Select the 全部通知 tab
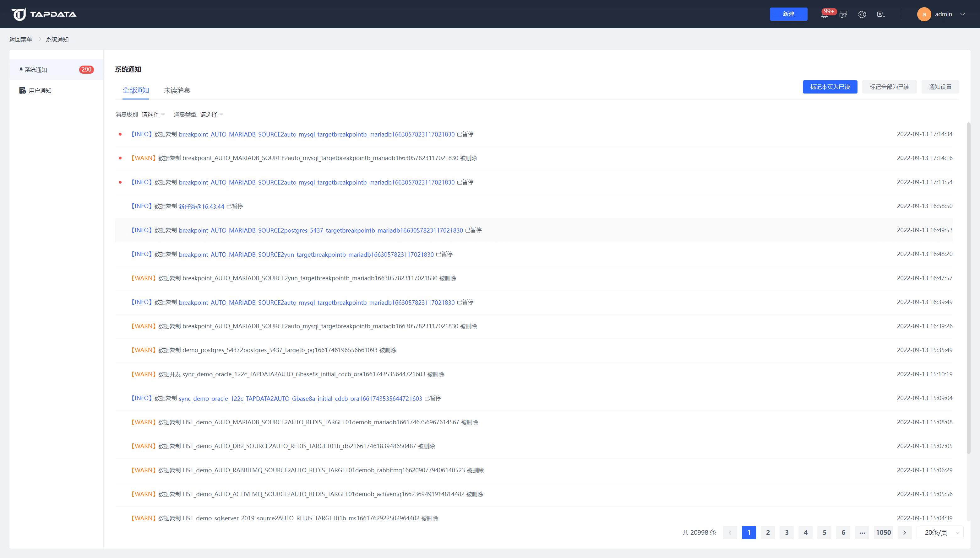Image resolution: width=980 pixels, height=558 pixels. [135, 90]
